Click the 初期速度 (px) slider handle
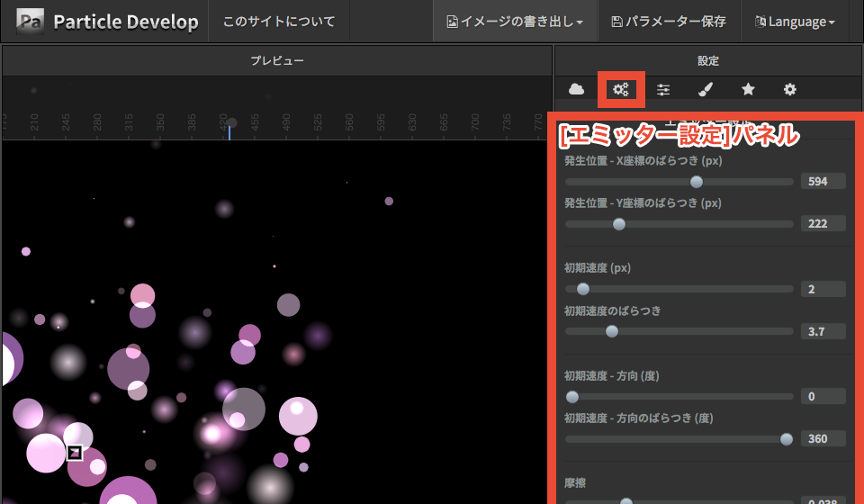864x504 pixels. pos(582,289)
